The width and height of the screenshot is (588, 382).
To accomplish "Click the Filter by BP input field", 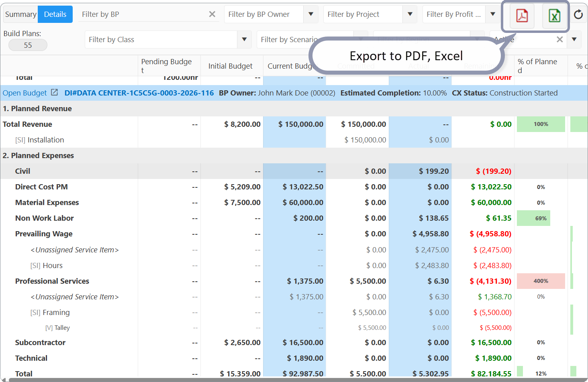I will pyautogui.click(x=143, y=14).
